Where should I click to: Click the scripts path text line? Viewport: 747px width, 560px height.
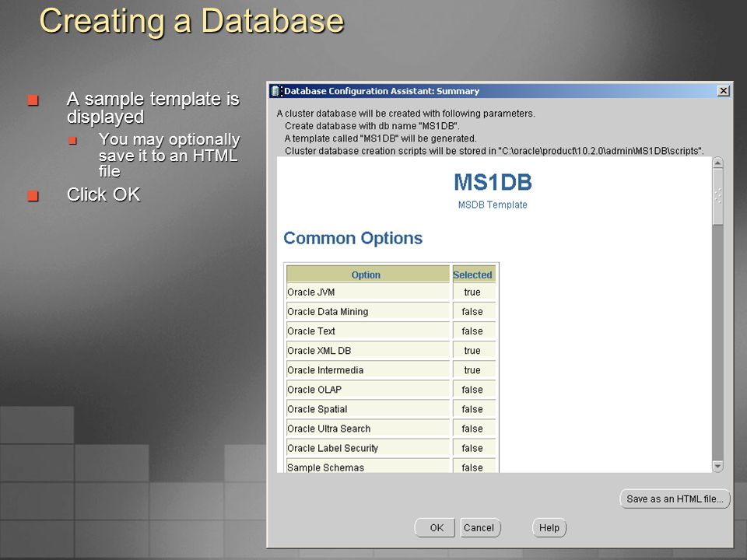(494, 151)
